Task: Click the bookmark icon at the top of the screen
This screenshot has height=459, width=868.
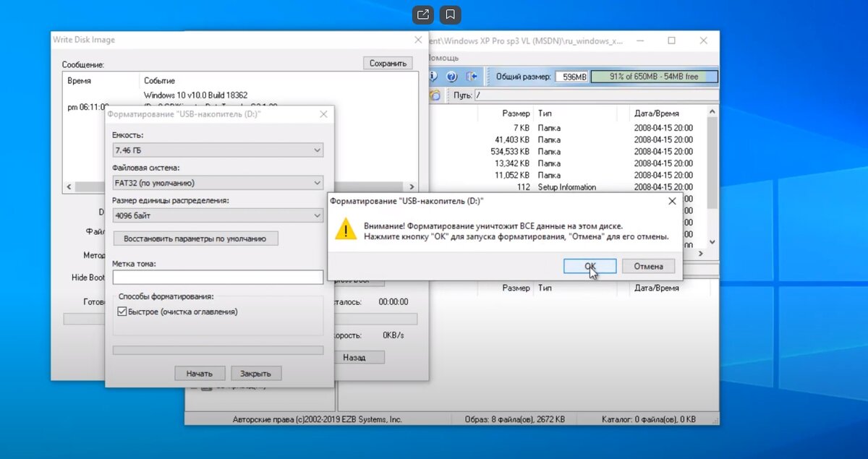Action: point(450,14)
